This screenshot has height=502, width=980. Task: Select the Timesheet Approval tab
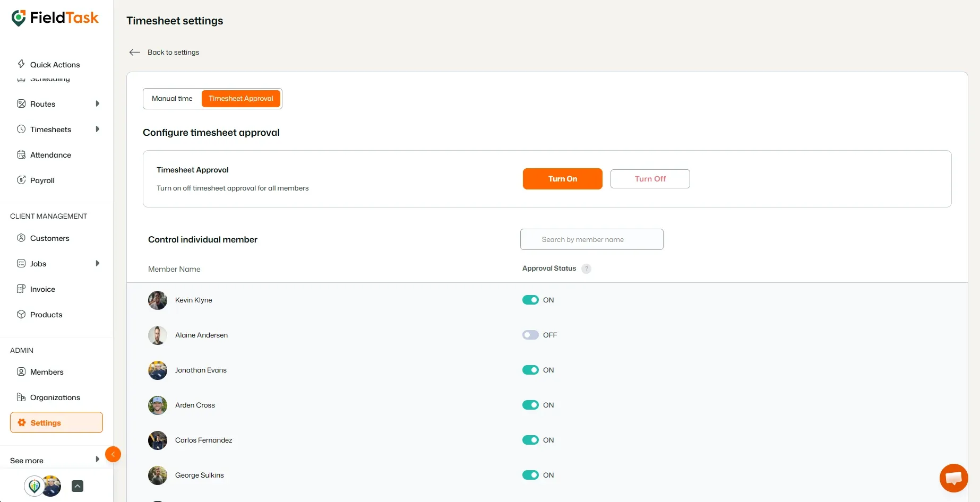(241, 99)
